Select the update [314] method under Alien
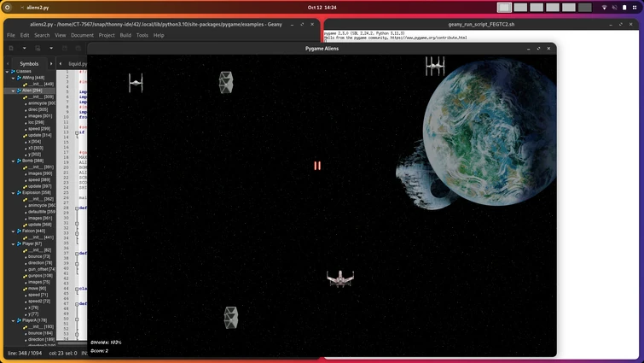 [x=40, y=135]
